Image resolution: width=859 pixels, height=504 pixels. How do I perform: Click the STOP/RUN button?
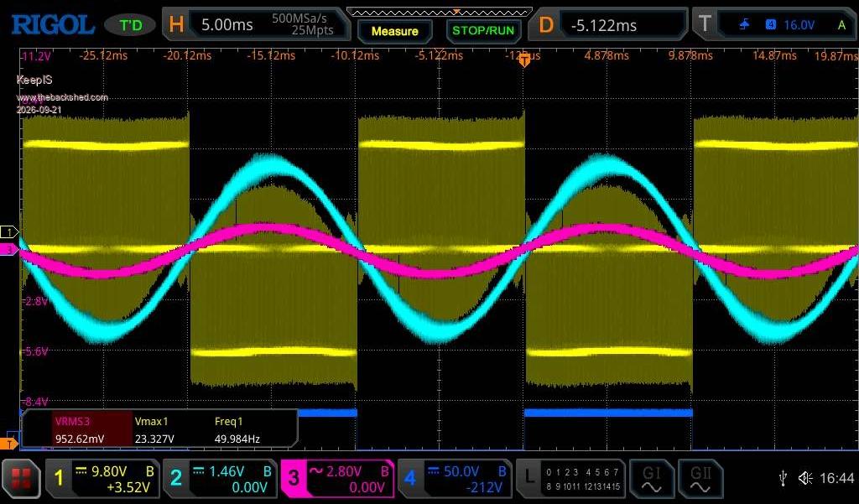pyautogui.click(x=483, y=31)
